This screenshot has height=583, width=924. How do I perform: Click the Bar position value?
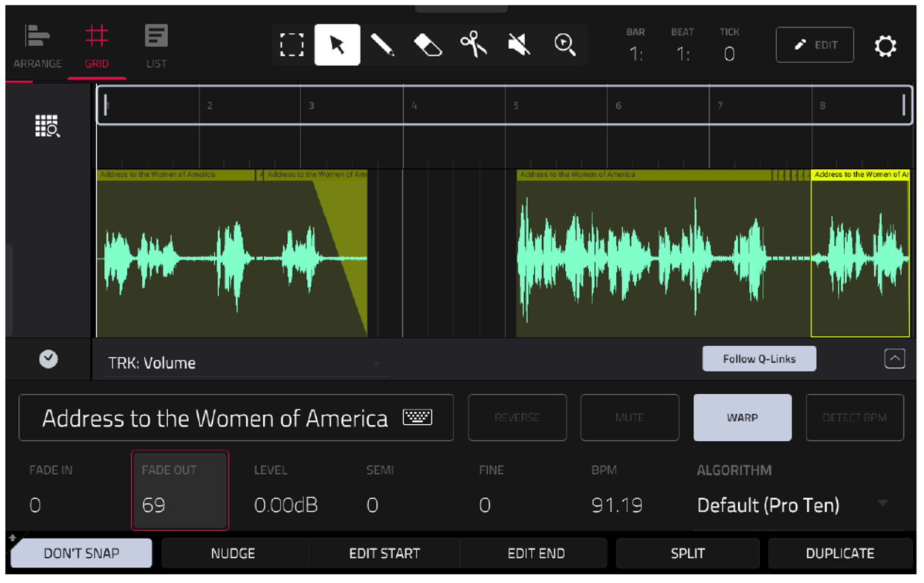click(x=636, y=54)
